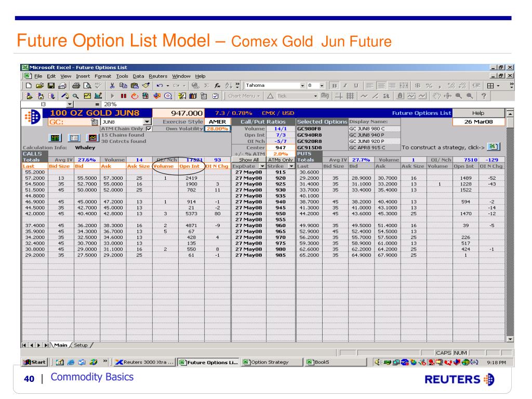Open the ExpDate filter dropdown
Viewport: 532px width, 399px height.
pyautogui.click(x=262, y=166)
